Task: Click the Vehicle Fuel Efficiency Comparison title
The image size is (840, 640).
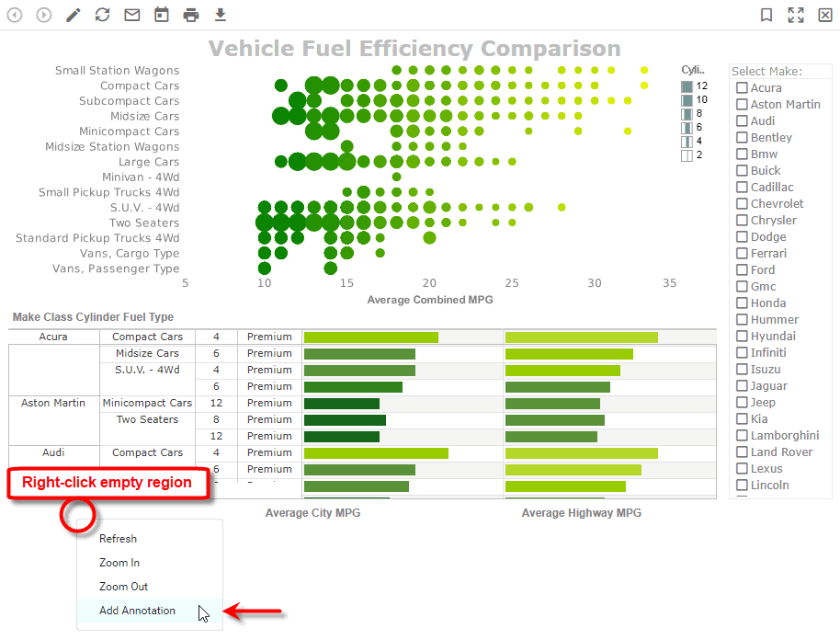Action: coord(414,48)
